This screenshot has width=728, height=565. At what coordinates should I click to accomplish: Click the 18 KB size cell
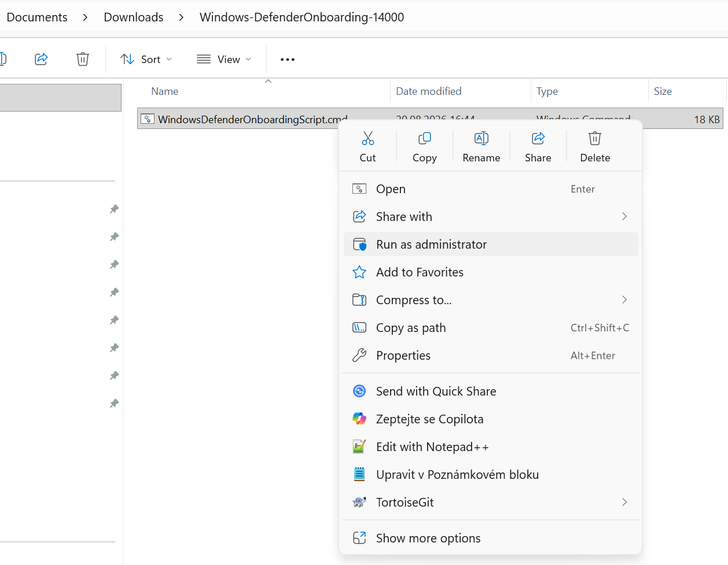coord(707,119)
